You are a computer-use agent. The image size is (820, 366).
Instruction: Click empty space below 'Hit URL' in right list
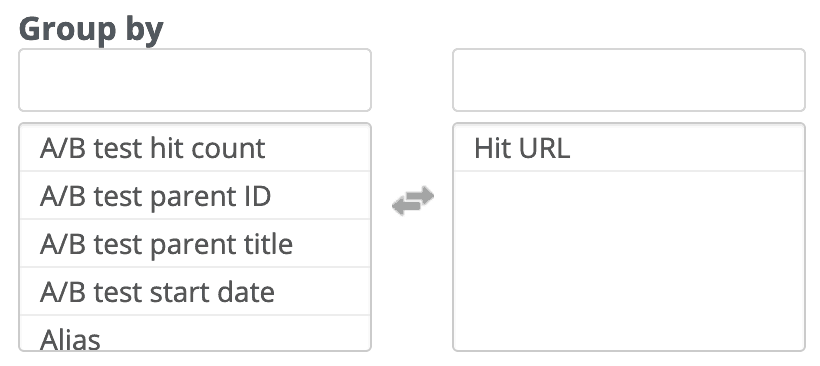(629, 260)
